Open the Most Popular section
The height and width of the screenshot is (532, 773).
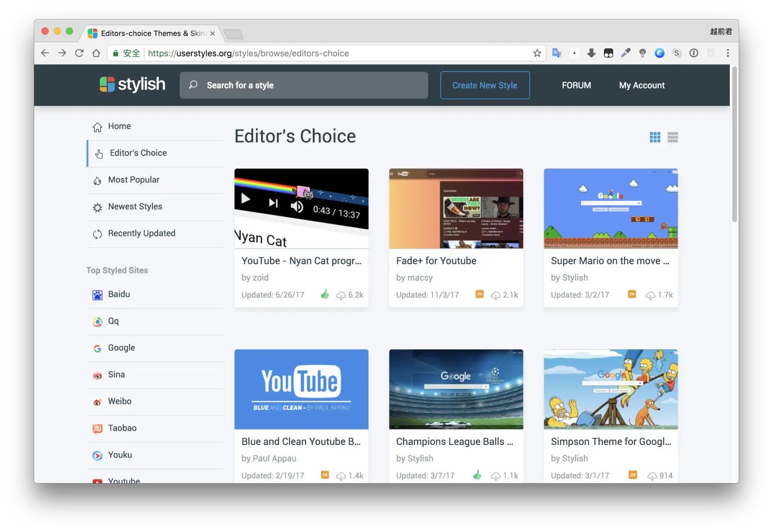click(x=155, y=180)
